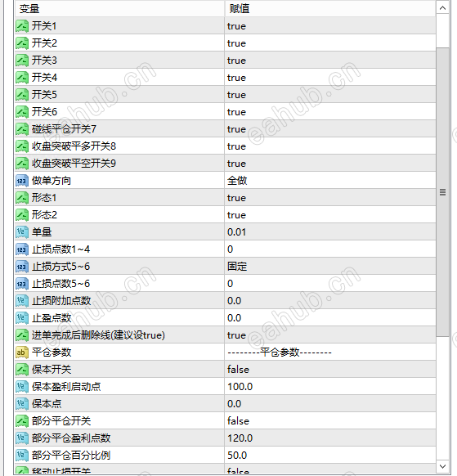This screenshot has width=457, height=476.
Task: Click the bool icon beside 开关3
Action: coord(22,61)
